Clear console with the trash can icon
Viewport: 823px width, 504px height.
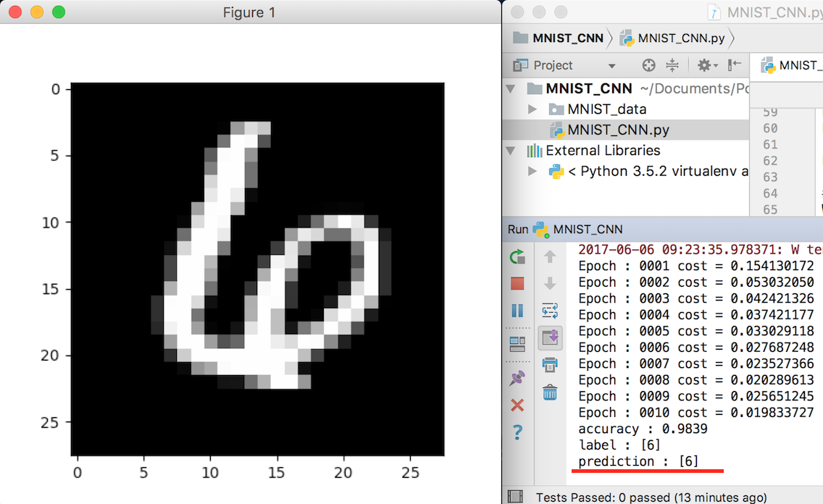coord(550,392)
